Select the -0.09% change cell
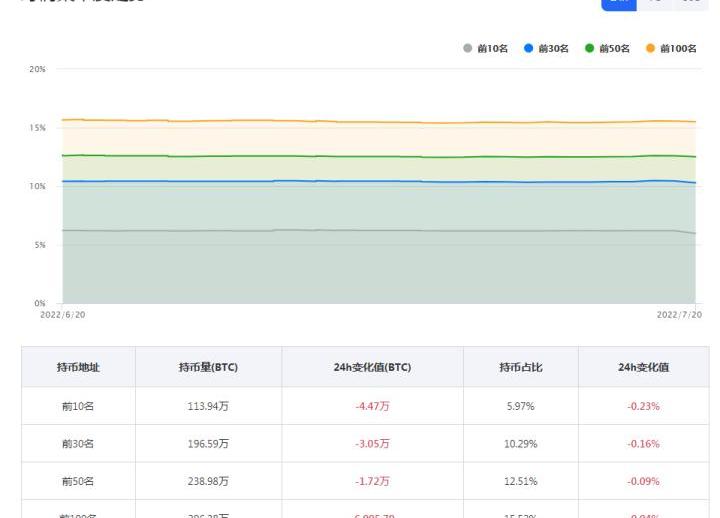This screenshot has width=720, height=518. tap(643, 481)
